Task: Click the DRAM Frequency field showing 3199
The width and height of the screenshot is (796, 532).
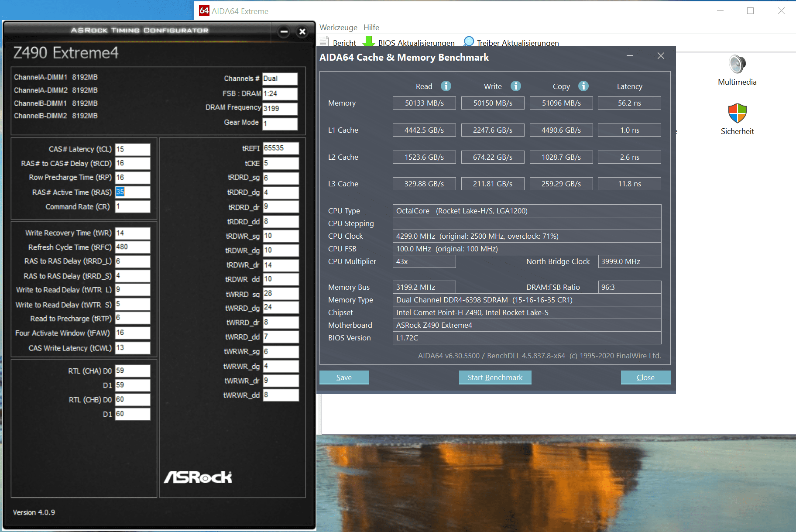Action: 280,109
